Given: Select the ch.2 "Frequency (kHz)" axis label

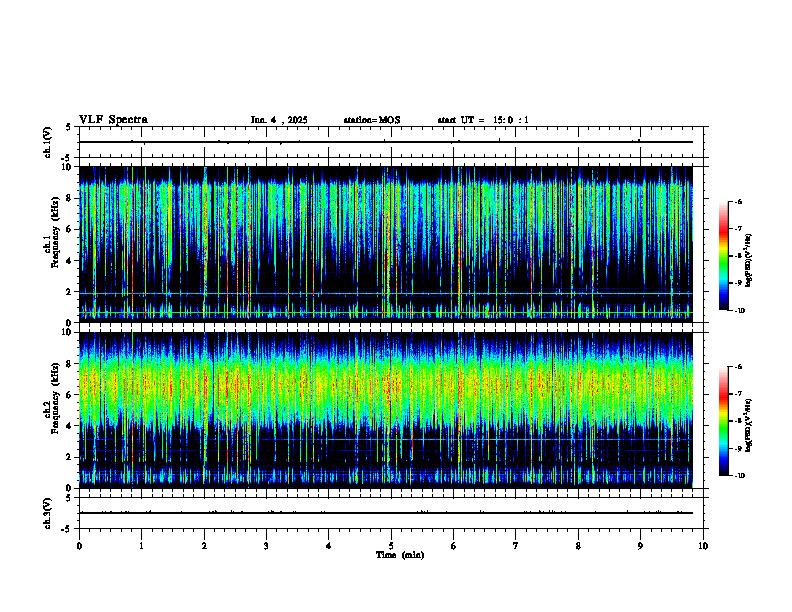Looking at the screenshot, I should (x=55, y=398).
